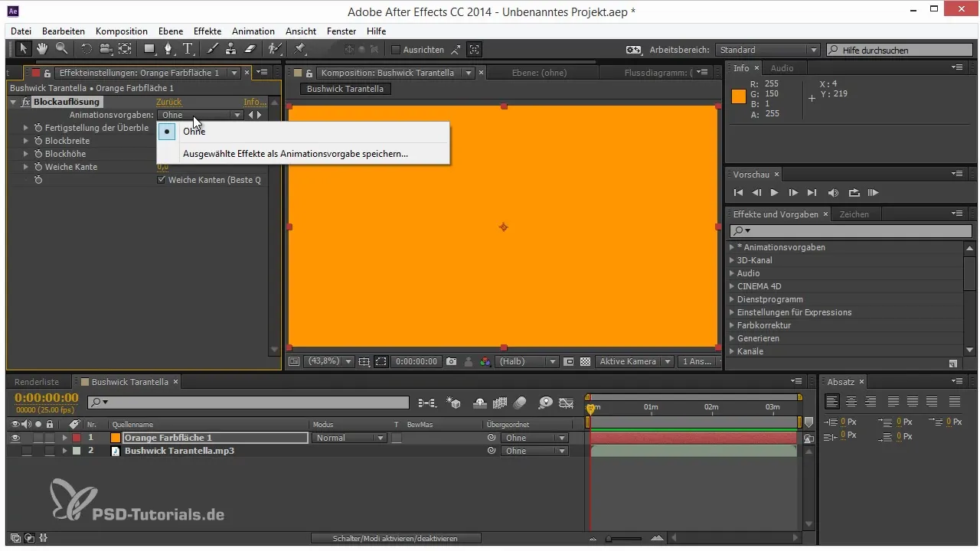Toggle the transparency grid icon in viewer

[586, 361]
